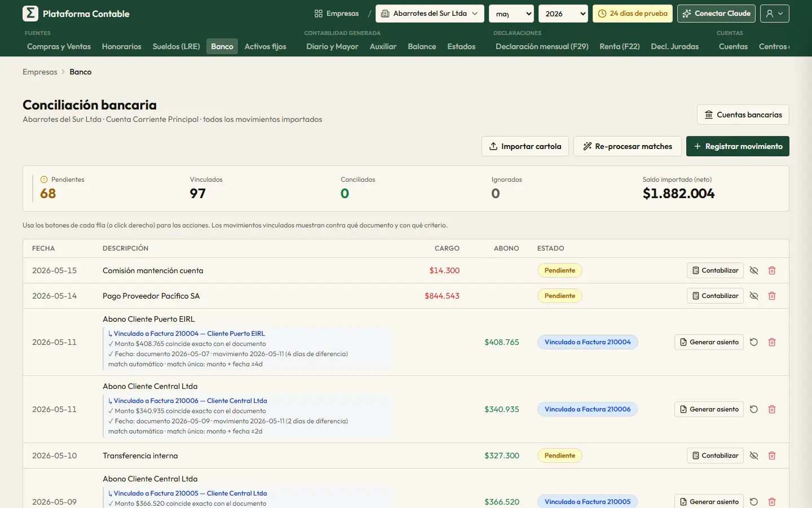Unlink Factura 210006 match with undo icon
This screenshot has height=508, width=812.
754,409
